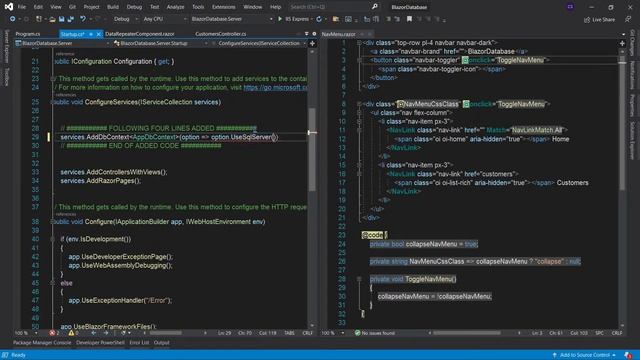Click the Visual Studio logo icon
Screen dimensions: 640x360
click(x=9, y=7)
